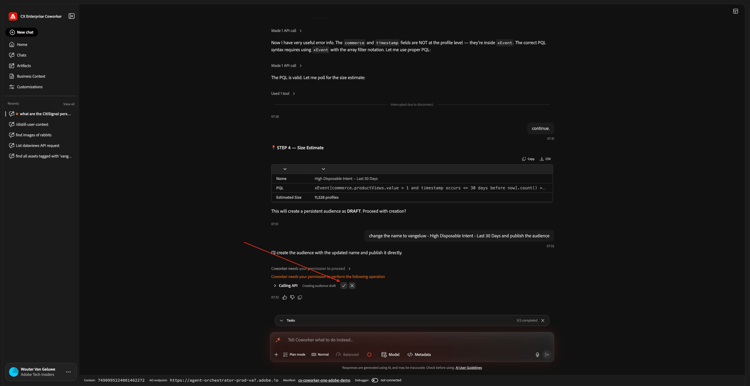This screenshot has width=750, height=386.
Task: Open the cx-coworker-one-adobe-demo manifest link
Action: pyautogui.click(x=324, y=380)
